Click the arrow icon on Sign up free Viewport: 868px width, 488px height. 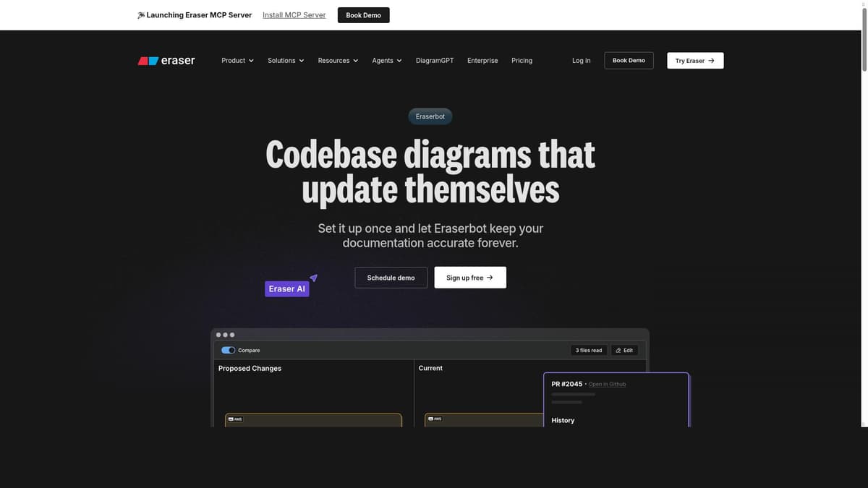pyautogui.click(x=491, y=277)
